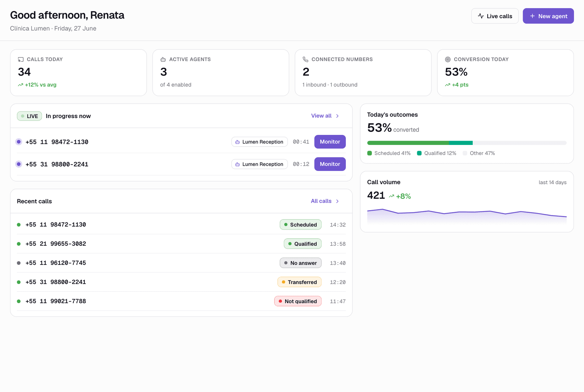Click the Connected Numbers phone icon
The width and height of the screenshot is (584, 392).
[x=306, y=59]
